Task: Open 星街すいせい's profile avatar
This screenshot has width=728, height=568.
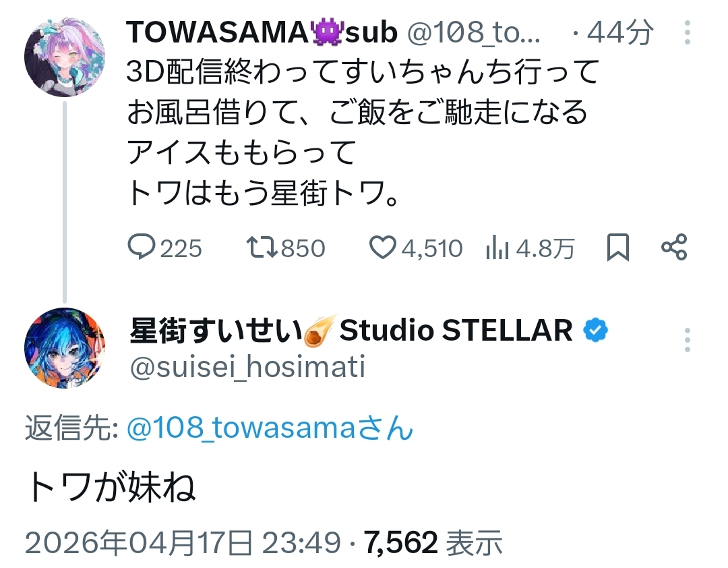Action: coord(65,349)
